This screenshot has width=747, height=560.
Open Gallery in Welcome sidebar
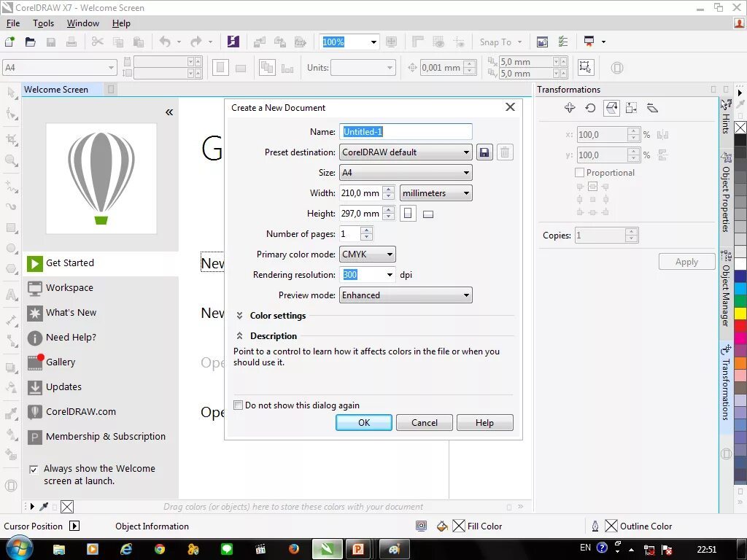[x=101, y=362]
